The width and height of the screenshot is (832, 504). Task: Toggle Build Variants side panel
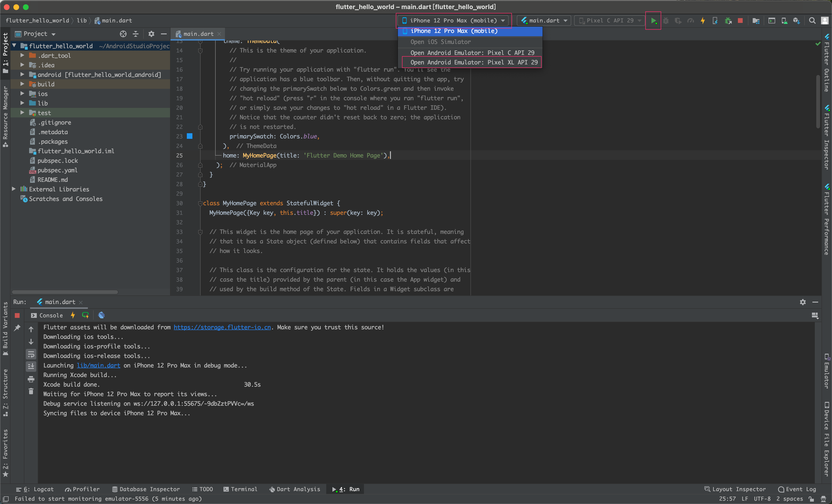tap(5, 329)
